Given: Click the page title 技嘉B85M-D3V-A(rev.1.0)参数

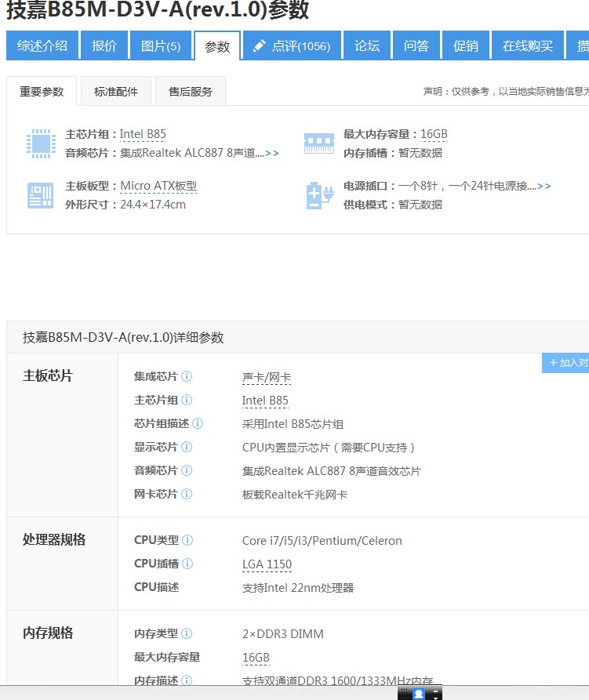Looking at the screenshot, I should (x=158, y=9).
